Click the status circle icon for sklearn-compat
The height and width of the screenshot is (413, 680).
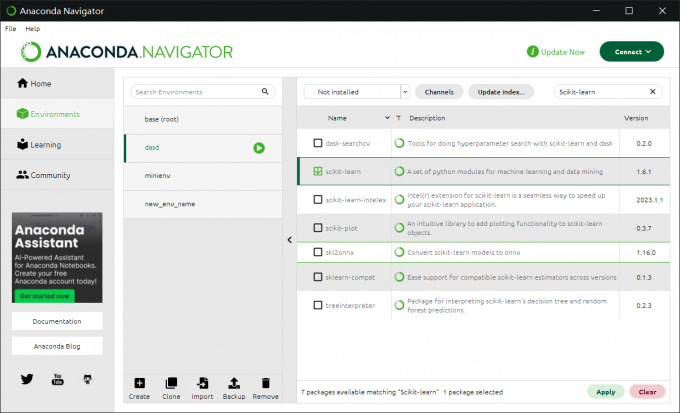399,277
